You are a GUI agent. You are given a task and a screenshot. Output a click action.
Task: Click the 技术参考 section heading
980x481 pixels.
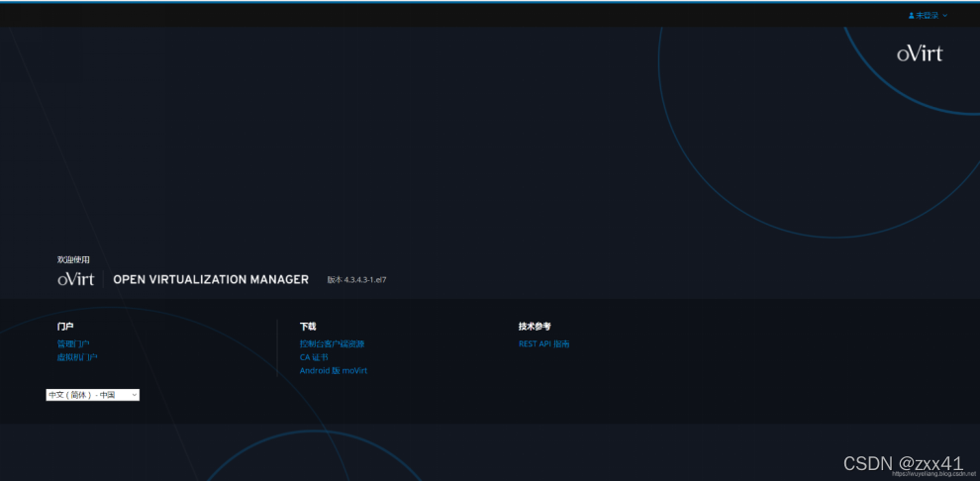[x=535, y=326]
